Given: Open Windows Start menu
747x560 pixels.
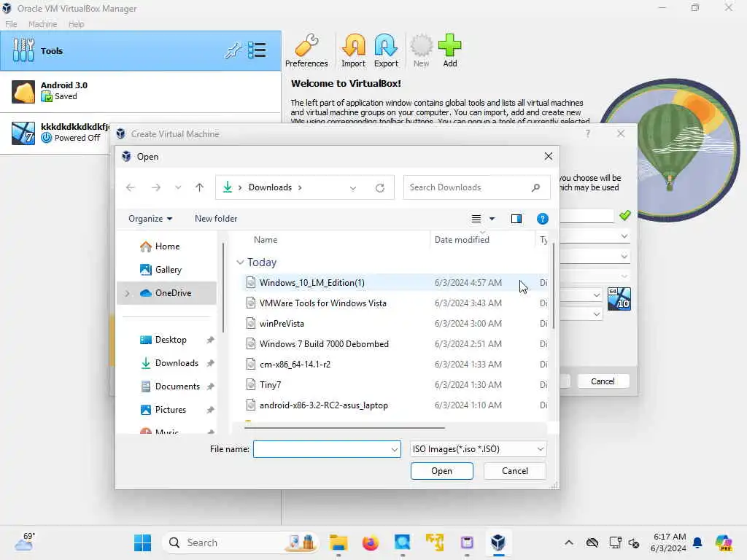Looking at the screenshot, I should [142, 542].
